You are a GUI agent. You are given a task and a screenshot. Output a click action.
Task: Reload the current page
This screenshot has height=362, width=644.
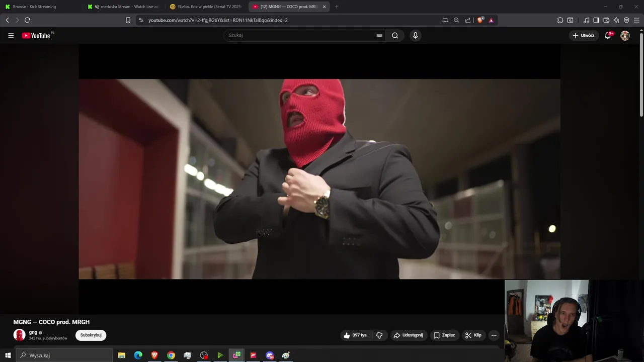tap(27, 20)
